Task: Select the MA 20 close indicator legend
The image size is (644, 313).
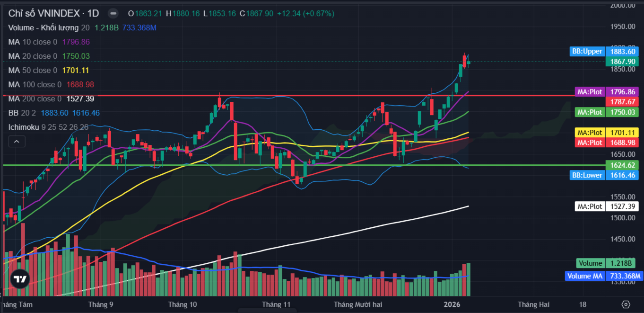Action: coord(33,56)
